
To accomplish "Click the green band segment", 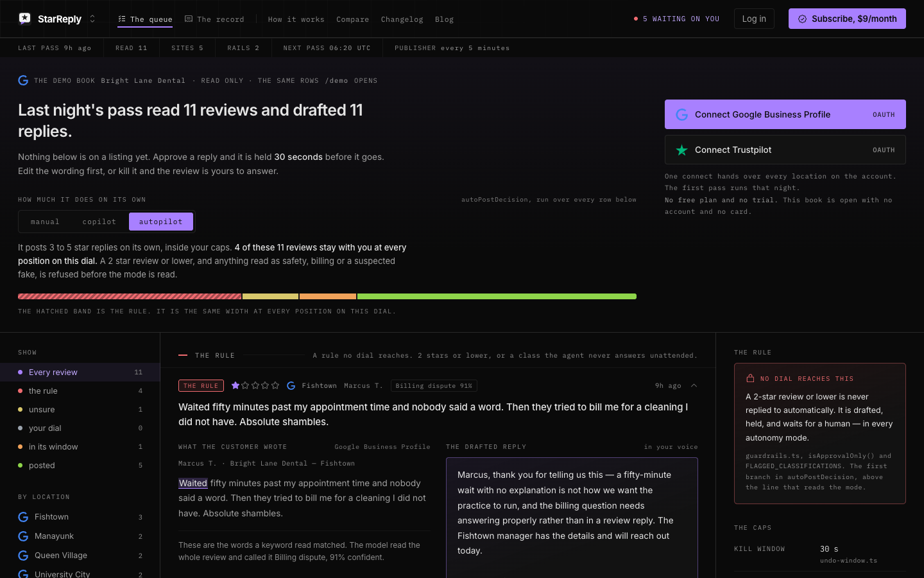I will [497, 297].
